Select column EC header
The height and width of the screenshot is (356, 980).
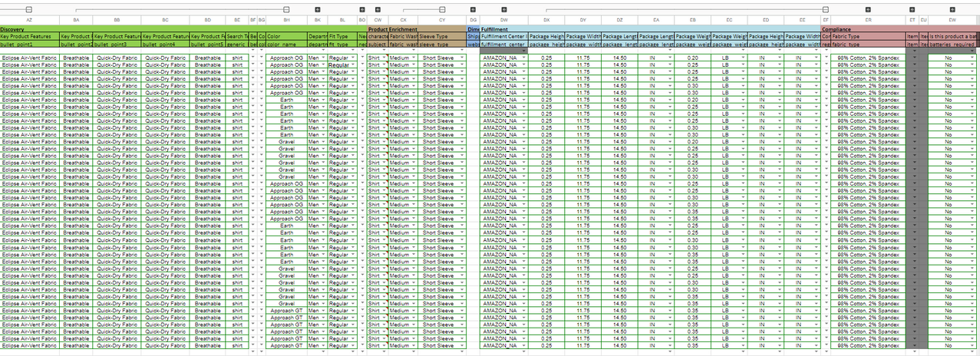pyautogui.click(x=729, y=20)
